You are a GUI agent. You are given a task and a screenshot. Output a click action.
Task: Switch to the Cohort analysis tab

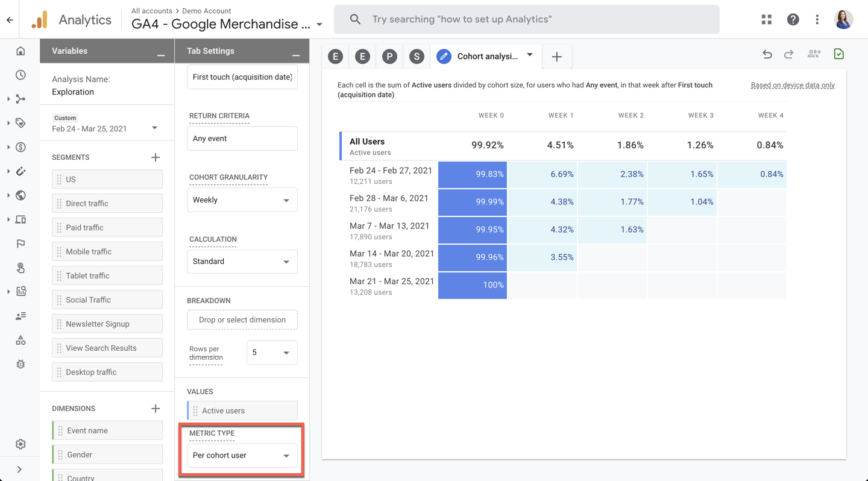pyautogui.click(x=486, y=56)
